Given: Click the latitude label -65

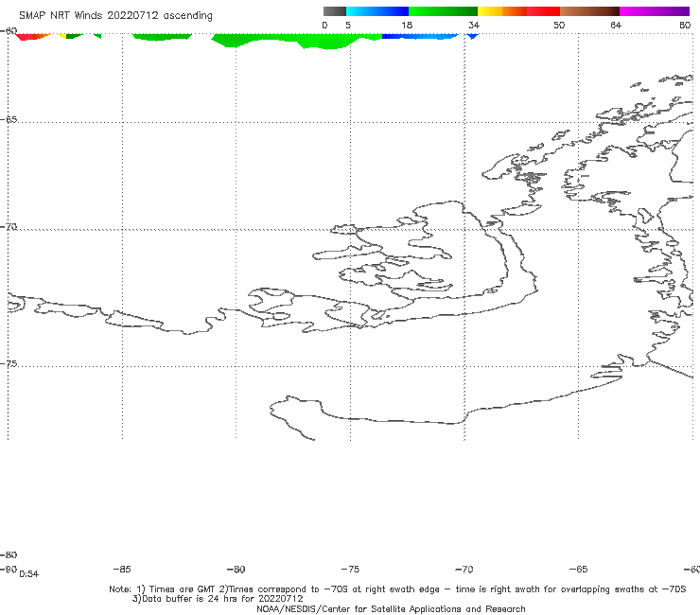Looking at the screenshot, I should click(9, 119).
